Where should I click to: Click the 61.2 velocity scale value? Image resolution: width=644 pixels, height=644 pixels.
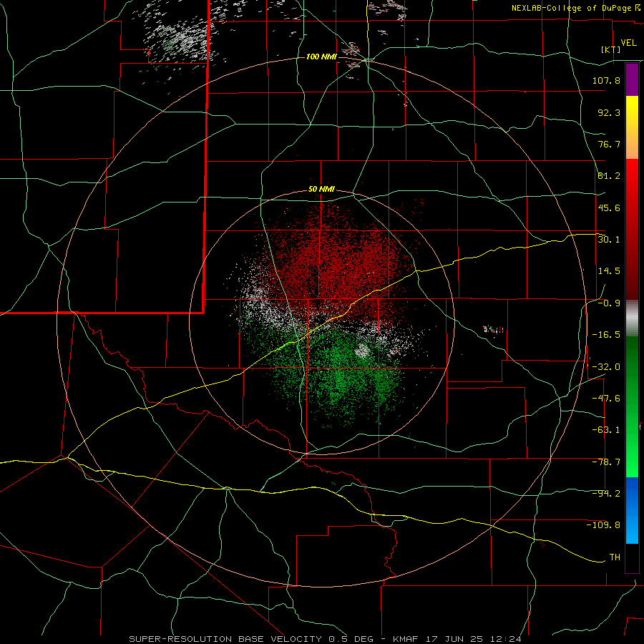(609, 176)
